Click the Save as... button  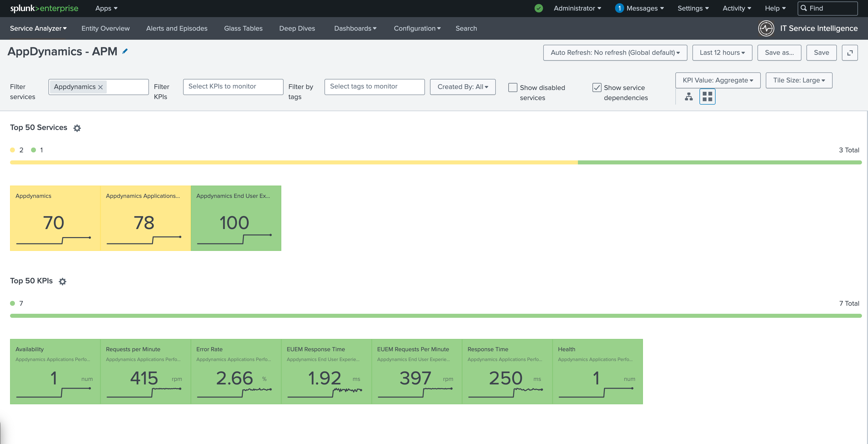click(779, 53)
